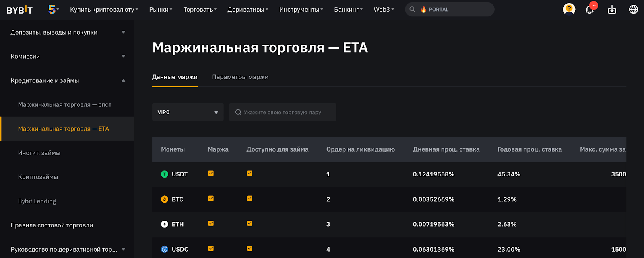Click the Монеты column header

pyautogui.click(x=173, y=149)
